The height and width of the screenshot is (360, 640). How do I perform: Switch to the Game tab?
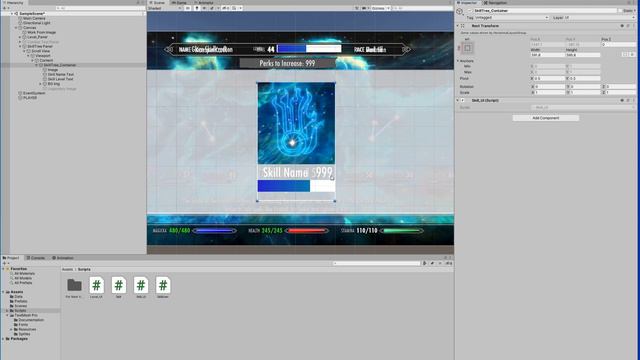pyautogui.click(x=179, y=2)
